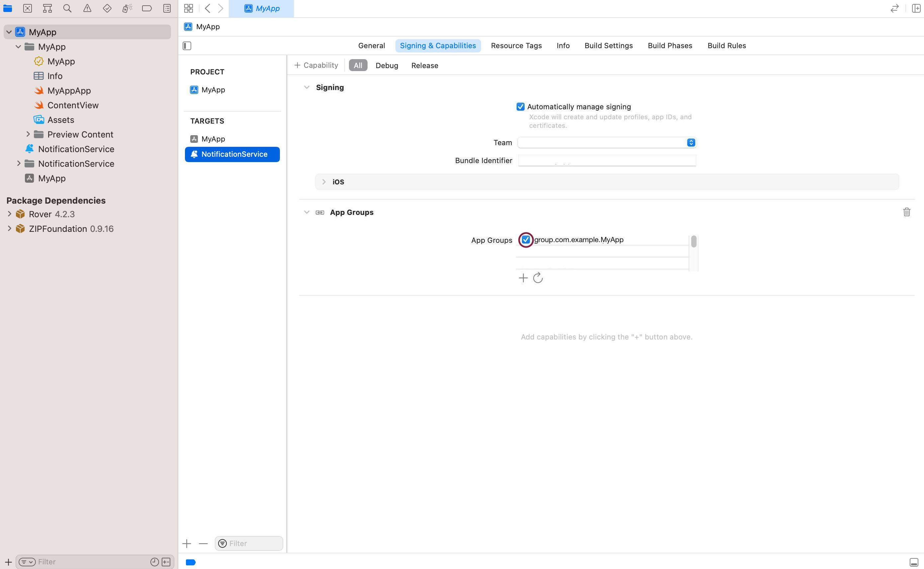The width and height of the screenshot is (924, 569).
Task: Open the Symbol navigator icon
Action: pos(47,8)
